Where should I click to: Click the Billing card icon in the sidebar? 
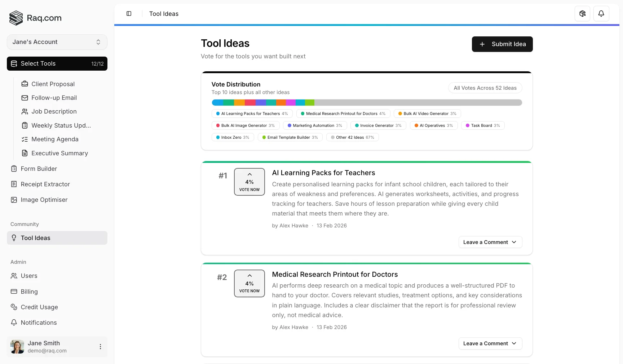(x=14, y=292)
